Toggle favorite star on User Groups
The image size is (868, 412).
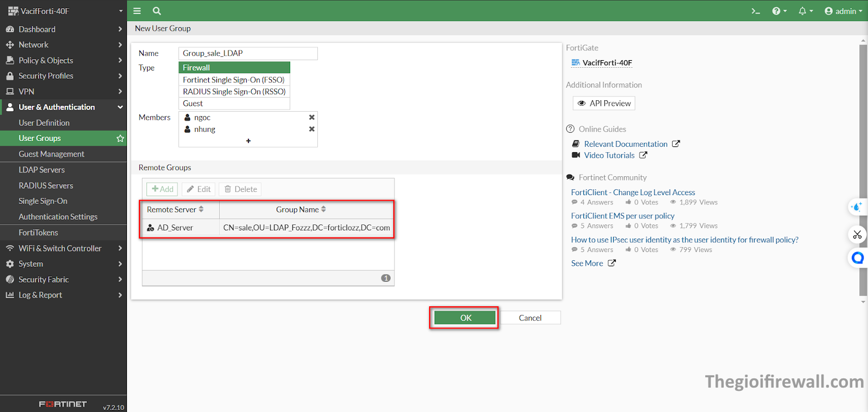[x=120, y=138]
